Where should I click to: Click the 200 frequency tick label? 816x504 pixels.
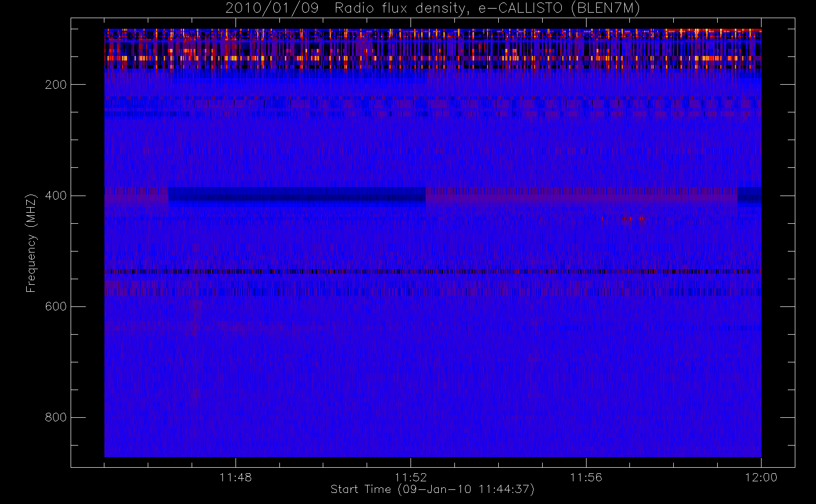pos(55,85)
